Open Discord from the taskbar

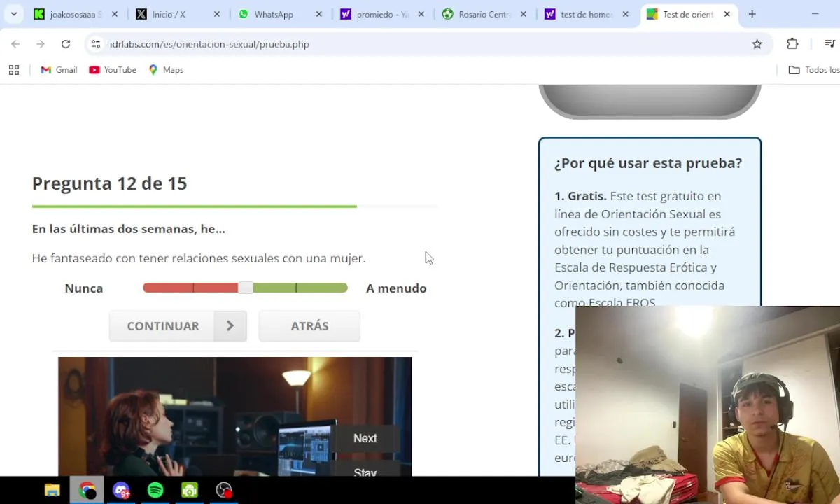click(121, 490)
